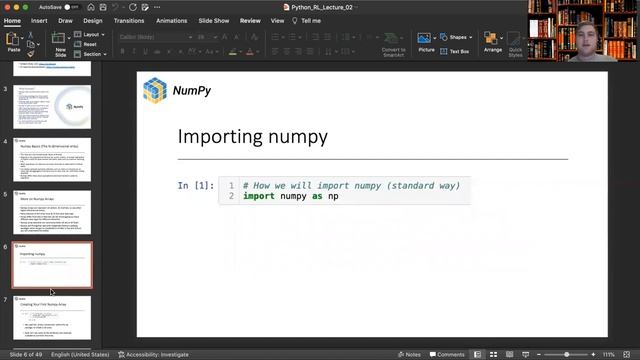Image resolution: width=640 pixels, height=360 pixels.
Task: Select slide 5 thumbnail
Action: (52, 212)
